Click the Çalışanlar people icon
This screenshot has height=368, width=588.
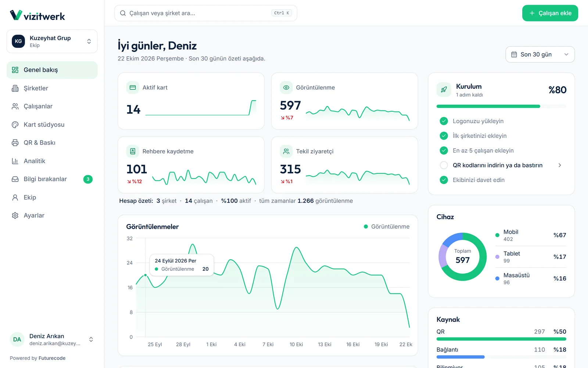15,106
